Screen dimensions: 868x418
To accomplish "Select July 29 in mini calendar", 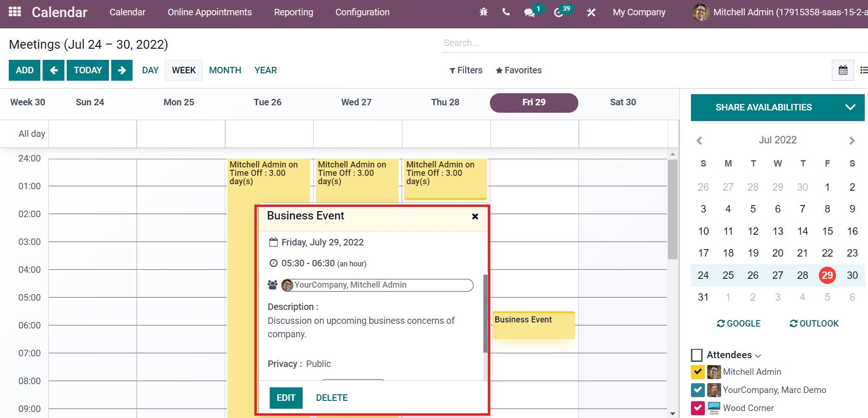I will pyautogui.click(x=827, y=276).
